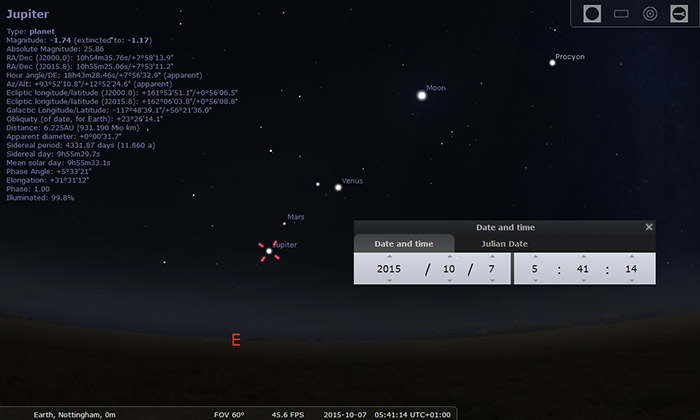Increase the day with the up arrow
Viewport: 700px width, 420px height.
[x=490, y=256]
